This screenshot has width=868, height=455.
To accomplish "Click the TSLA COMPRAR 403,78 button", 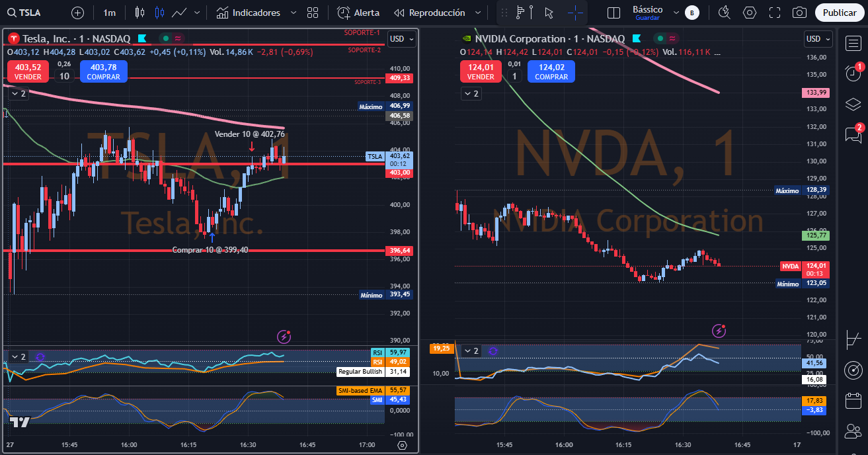I will [x=103, y=71].
